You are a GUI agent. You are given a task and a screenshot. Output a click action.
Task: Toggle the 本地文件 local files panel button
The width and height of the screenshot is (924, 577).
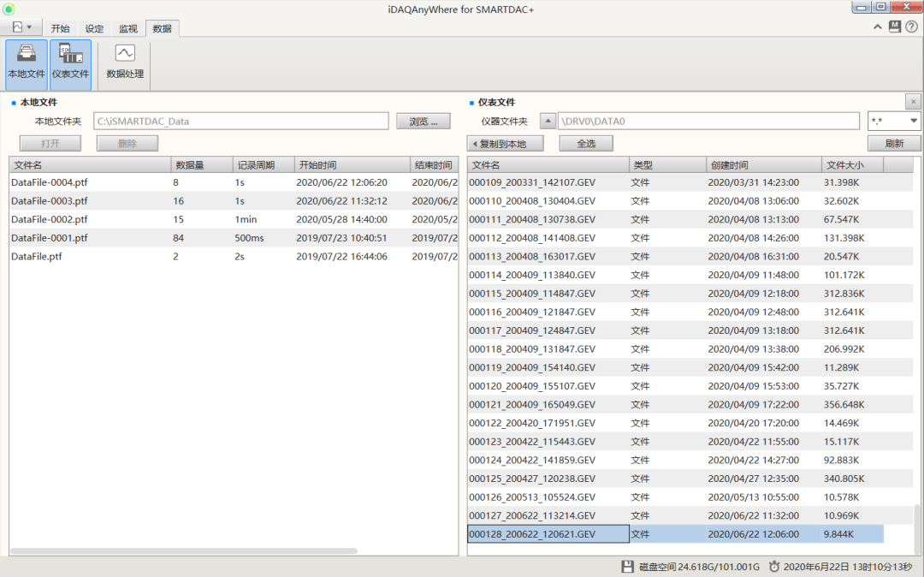[x=27, y=64]
